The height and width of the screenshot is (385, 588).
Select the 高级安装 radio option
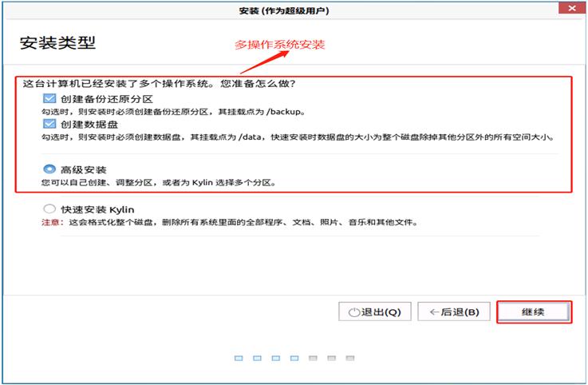coord(49,169)
